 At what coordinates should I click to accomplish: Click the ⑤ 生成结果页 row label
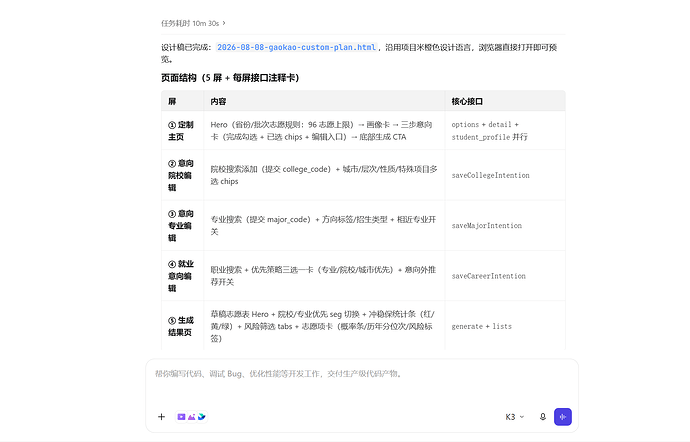click(x=181, y=326)
